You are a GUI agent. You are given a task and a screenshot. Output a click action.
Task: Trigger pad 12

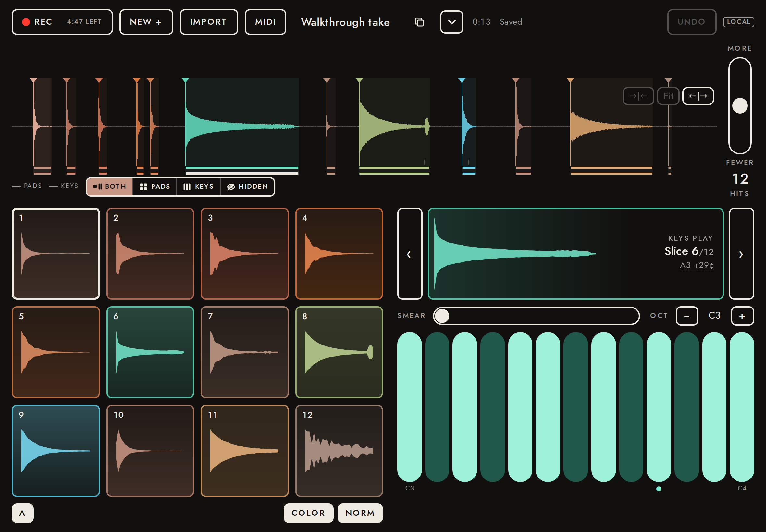339,451
